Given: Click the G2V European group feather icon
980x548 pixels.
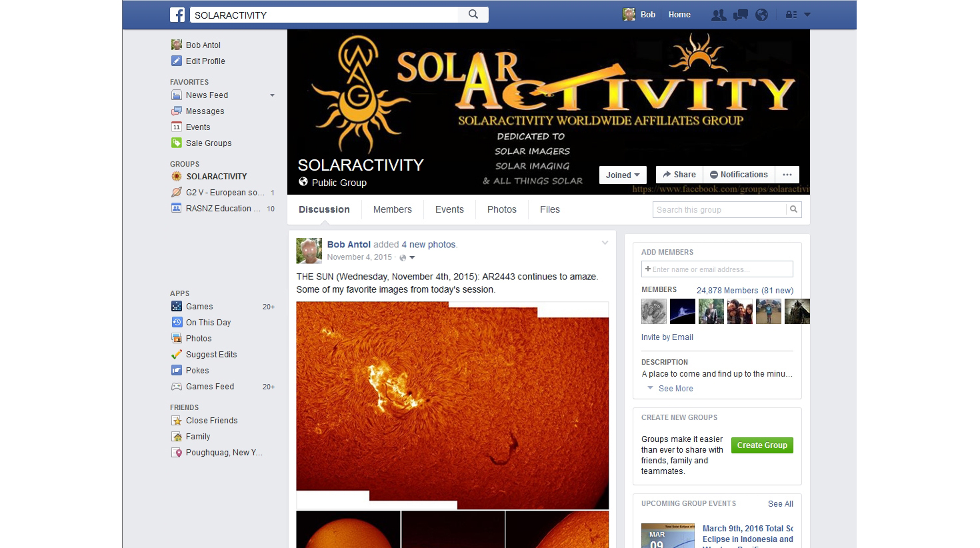Looking at the screenshot, I should click(177, 193).
